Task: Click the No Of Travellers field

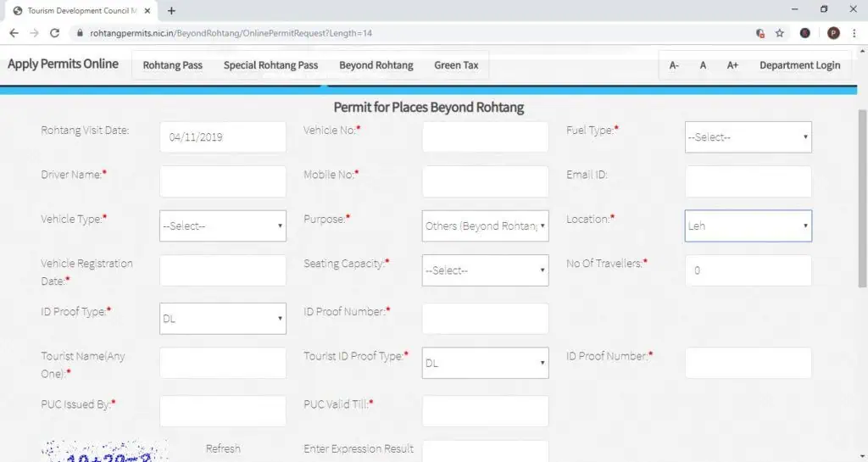Action: (748, 270)
